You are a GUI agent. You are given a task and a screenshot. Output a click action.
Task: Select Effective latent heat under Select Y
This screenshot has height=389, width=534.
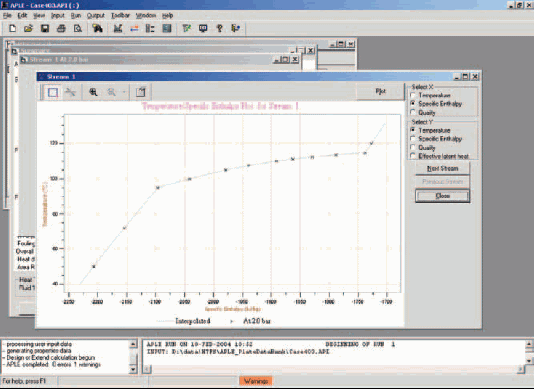413,156
